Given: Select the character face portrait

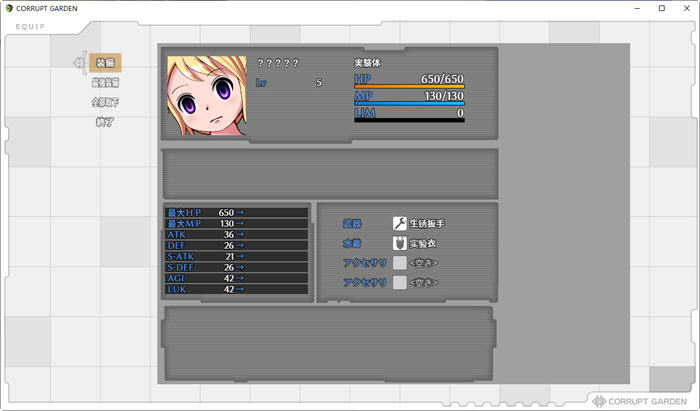Looking at the screenshot, I should [x=207, y=95].
